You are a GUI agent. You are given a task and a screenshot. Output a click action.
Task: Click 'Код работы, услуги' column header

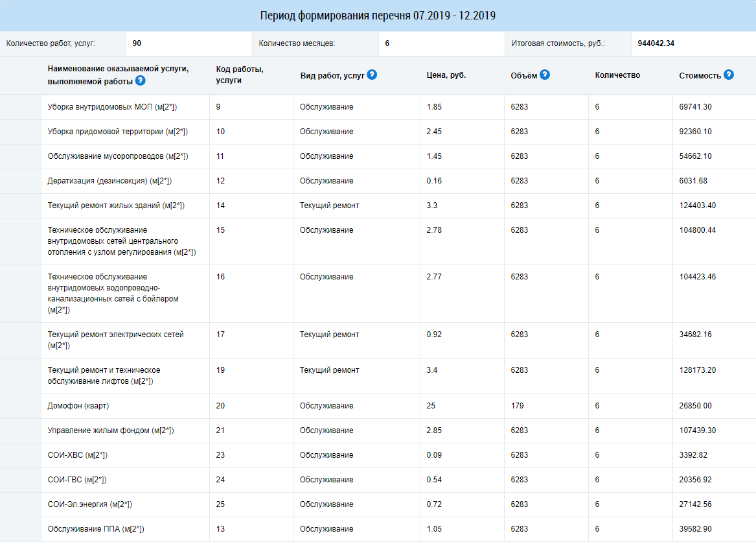coord(240,75)
